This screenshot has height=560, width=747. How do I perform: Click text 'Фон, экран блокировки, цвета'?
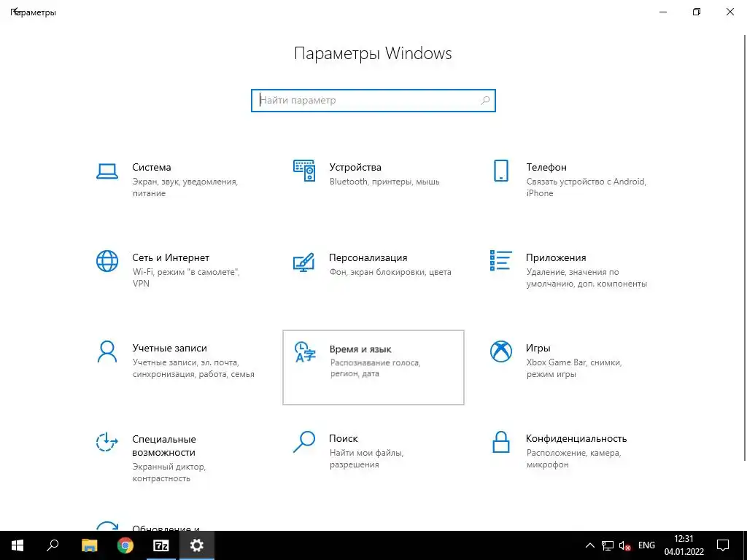[x=390, y=273]
